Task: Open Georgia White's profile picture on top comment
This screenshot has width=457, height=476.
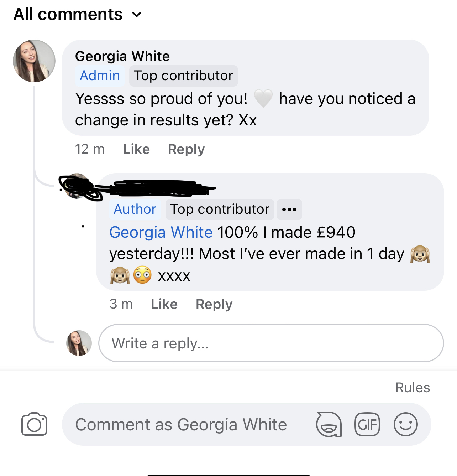Action: [x=34, y=61]
